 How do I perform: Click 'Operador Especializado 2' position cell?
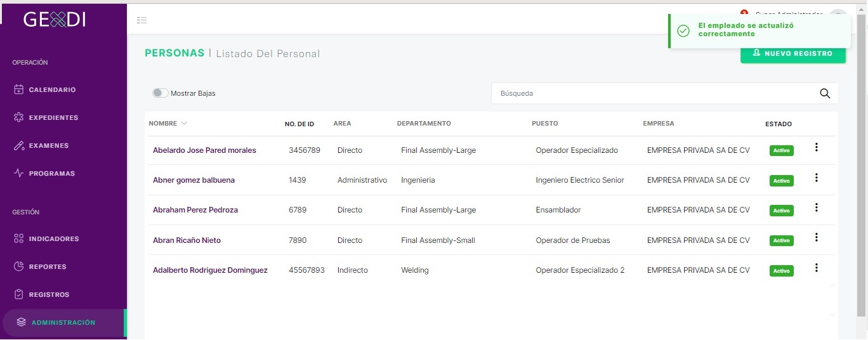click(x=580, y=270)
